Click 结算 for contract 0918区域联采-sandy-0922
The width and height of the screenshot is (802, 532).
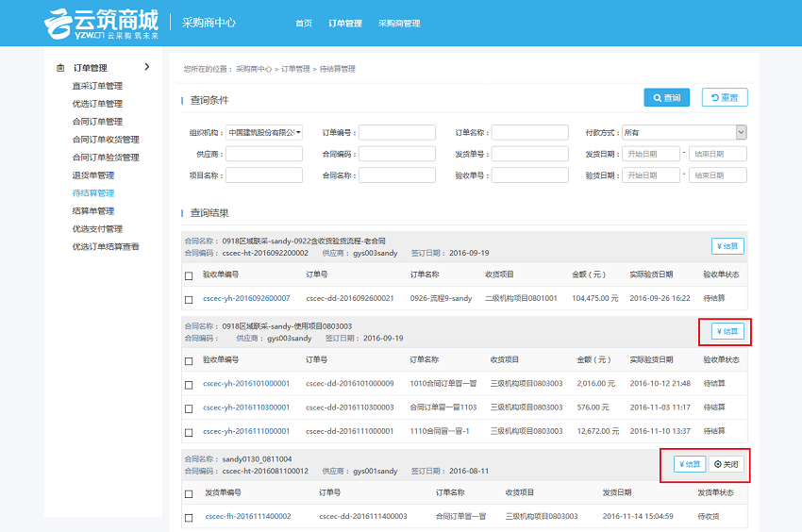727,246
